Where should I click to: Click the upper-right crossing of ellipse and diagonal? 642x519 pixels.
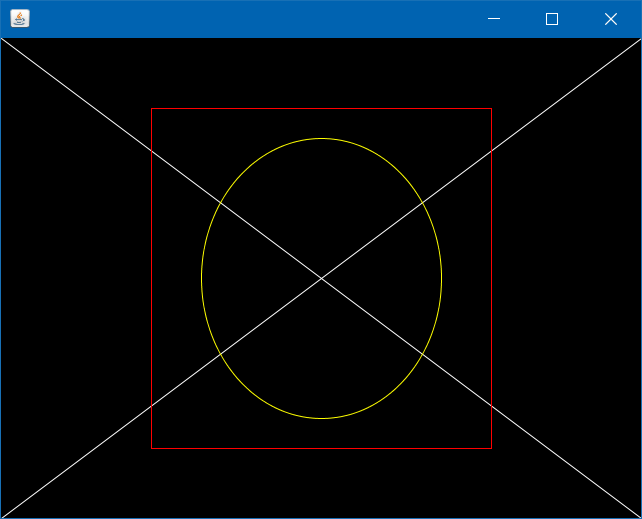pos(421,203)
